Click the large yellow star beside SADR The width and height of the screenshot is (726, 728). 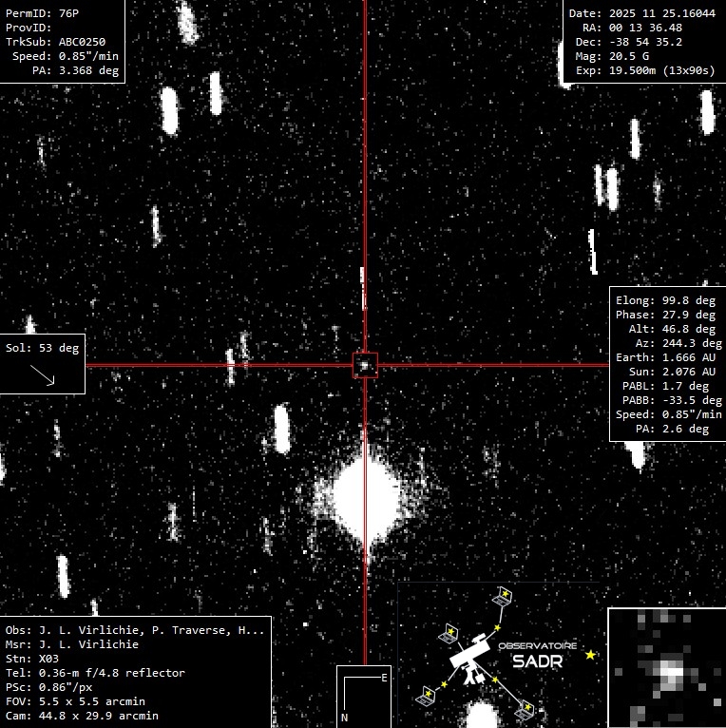[x=590, y=655]
